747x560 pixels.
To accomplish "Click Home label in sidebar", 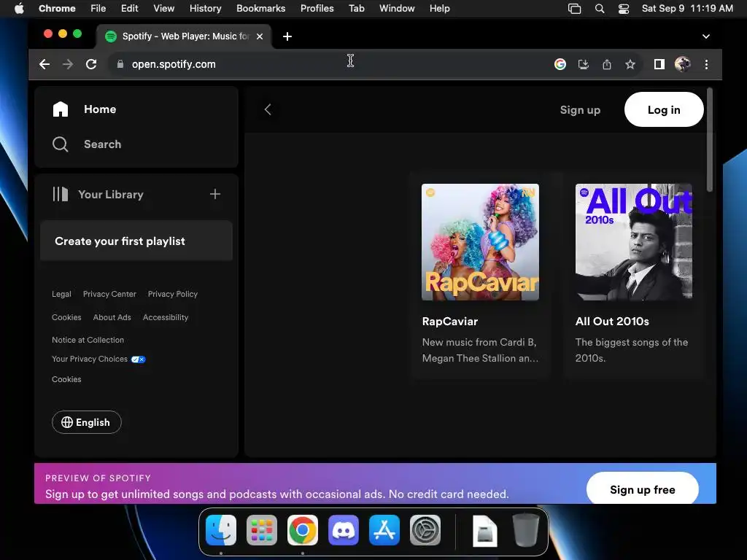I will tap(100, 109).
